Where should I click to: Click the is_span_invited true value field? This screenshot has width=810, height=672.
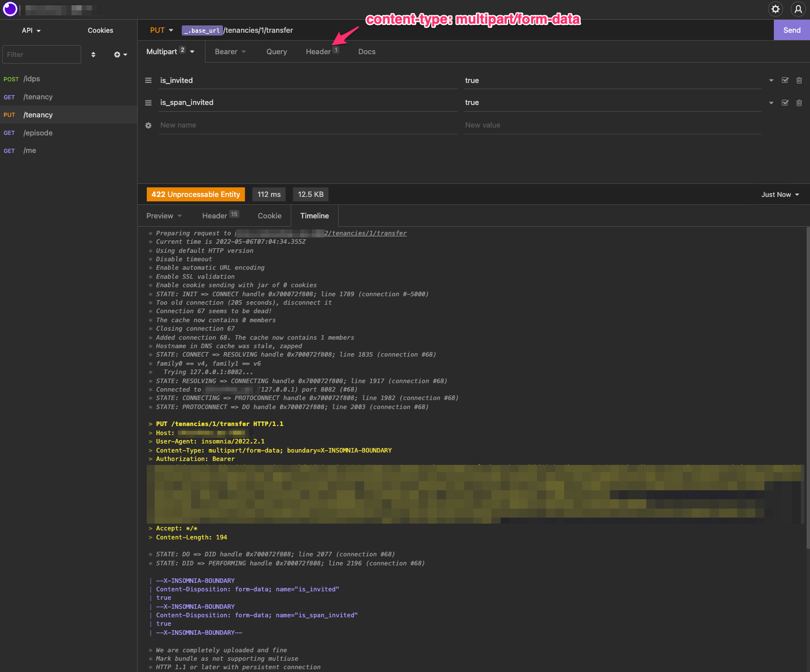612,103
